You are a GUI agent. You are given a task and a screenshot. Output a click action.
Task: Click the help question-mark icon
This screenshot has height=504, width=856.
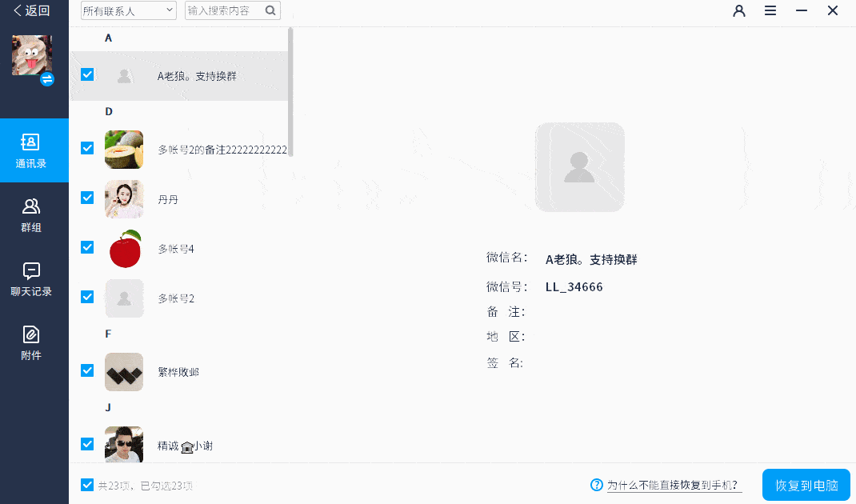click(x=597, y=485)
